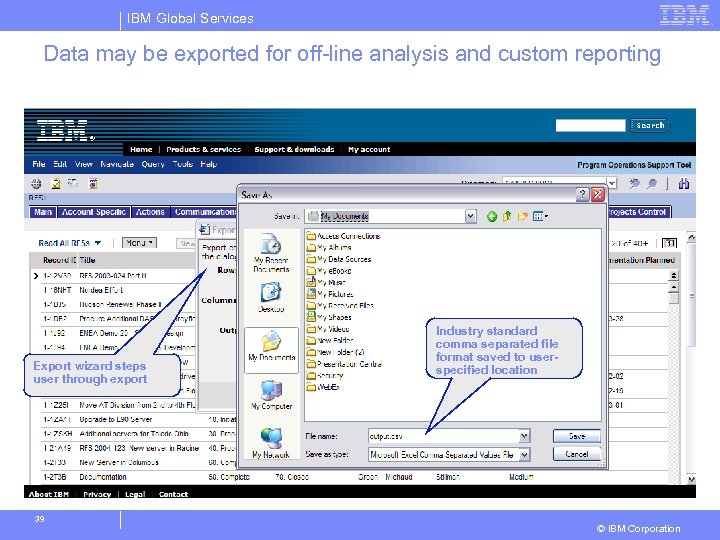Select the WebEx folder
The image size is (720, 540).
pyautogui.click(x=323, y=387)
